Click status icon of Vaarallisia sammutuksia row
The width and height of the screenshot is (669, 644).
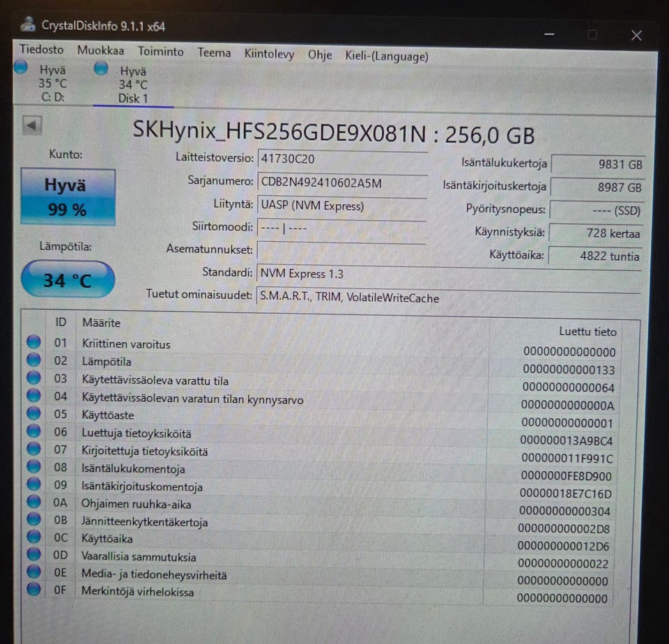[x=33, y=553]
